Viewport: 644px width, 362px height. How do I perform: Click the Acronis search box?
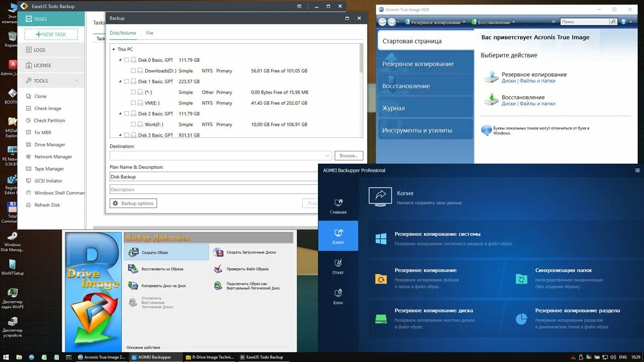click(x=585, y=22)
